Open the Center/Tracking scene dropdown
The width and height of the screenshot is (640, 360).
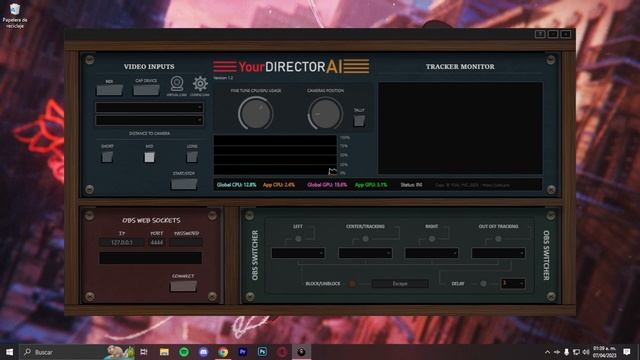365,253
